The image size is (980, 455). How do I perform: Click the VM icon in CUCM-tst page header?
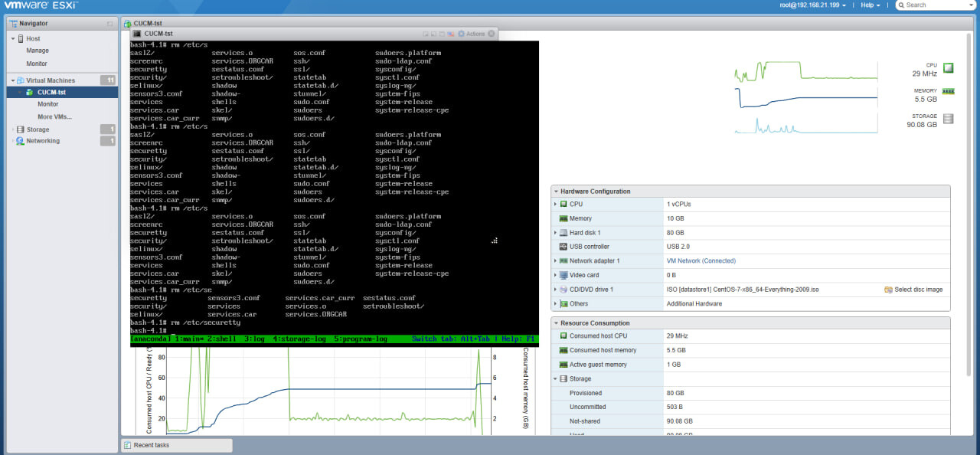pos(127,23)
